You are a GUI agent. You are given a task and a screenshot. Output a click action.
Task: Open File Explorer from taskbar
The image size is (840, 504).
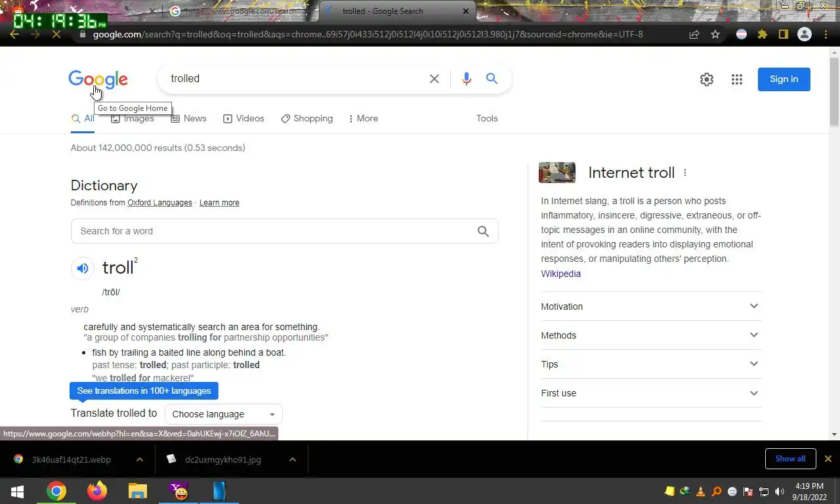pyautogui.click(x=138, y=491)
